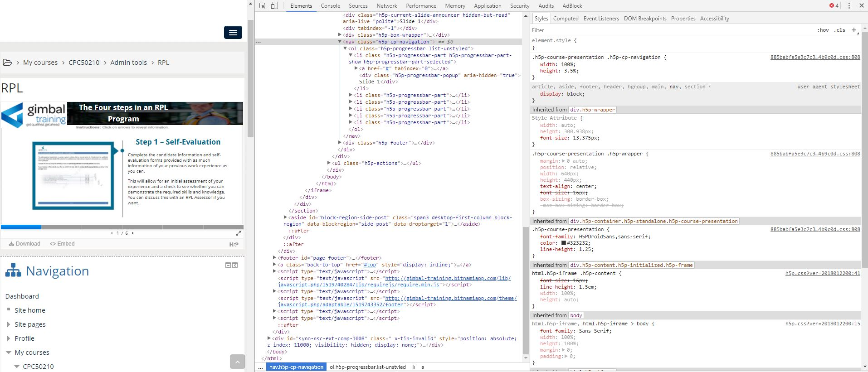This screenshot has height=372, width=868.
Task: Open the Audits tab
Action: pos(546,6)
